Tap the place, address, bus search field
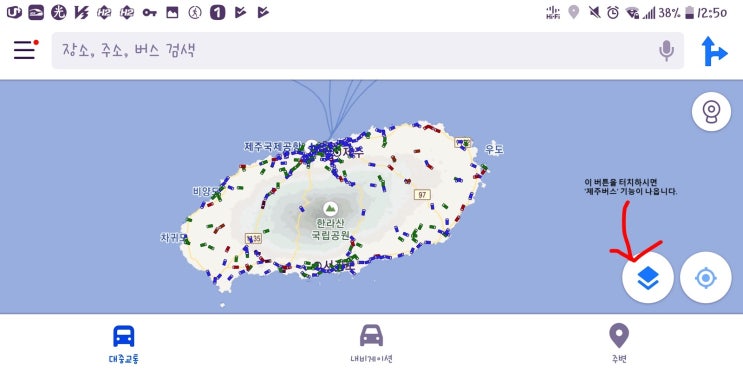The image size is (743, 372). pyautogui.click(x=367, y=51)
